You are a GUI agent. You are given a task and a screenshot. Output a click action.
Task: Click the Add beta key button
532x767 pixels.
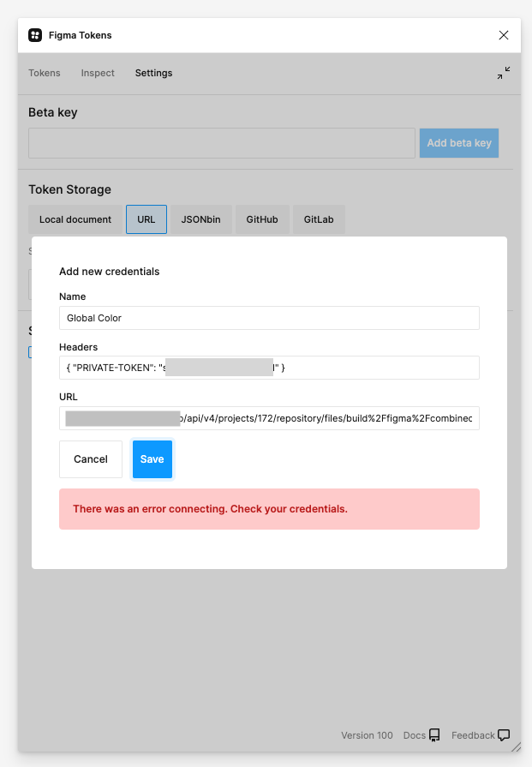pyautogui.click(x=458, y=143)
